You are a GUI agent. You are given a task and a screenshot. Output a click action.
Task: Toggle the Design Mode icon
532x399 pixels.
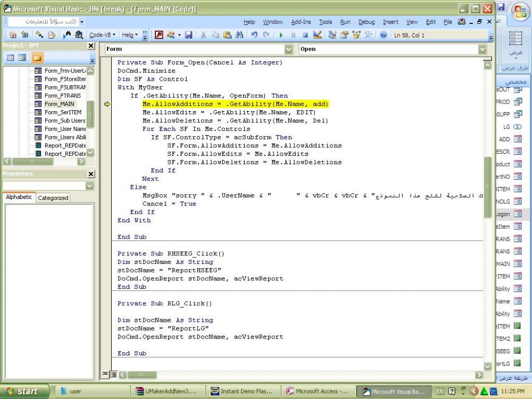point(318,35)
